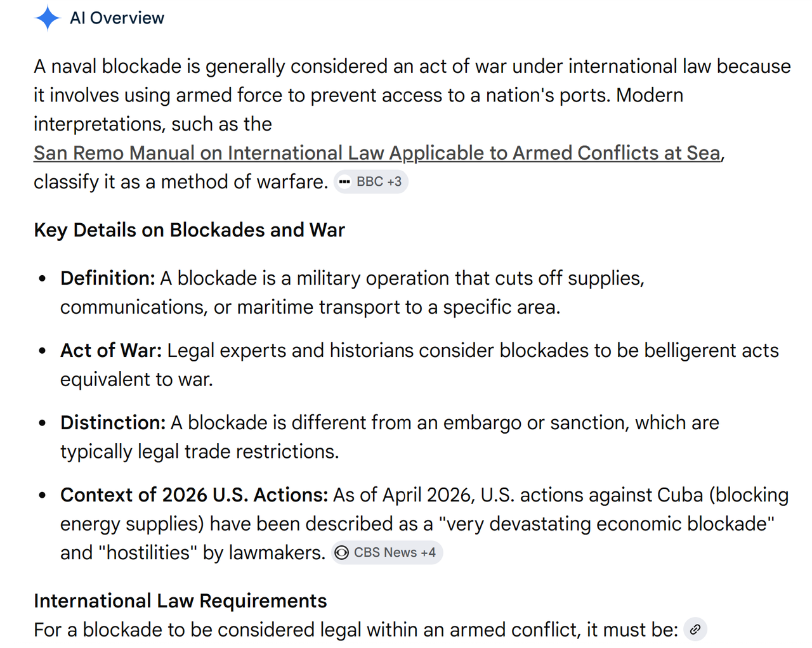Open the San Remo Manual hyperlink
The height and width of the screenshot is (648, 812).
[x=377, y=153]
